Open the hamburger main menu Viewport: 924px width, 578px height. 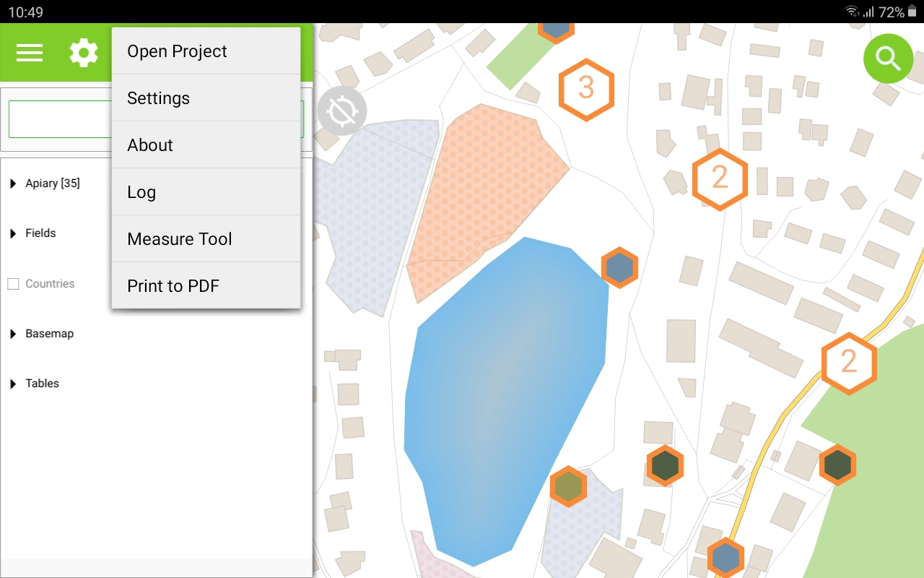coord(30,53)
